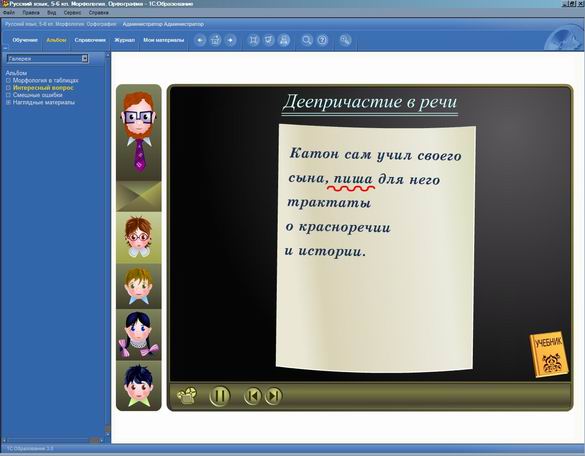The image size is (585, 456).
Task: Open help with the question mark icon
Action: [x=322, y=40]
